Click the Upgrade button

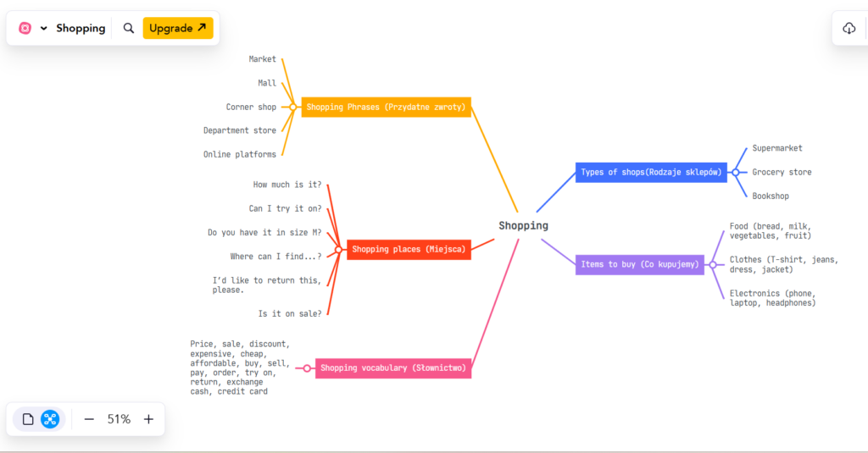(177, 28)
